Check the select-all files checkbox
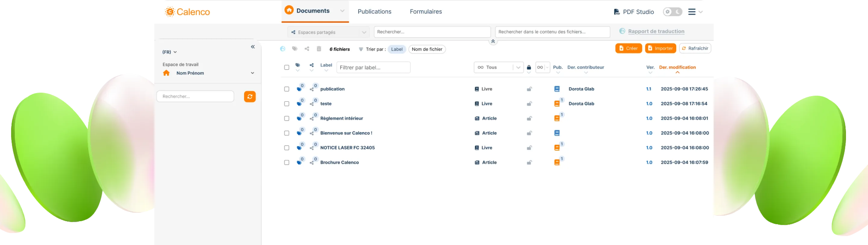Image resolution: width=868 pixels, height=245 pixels. 287,68
